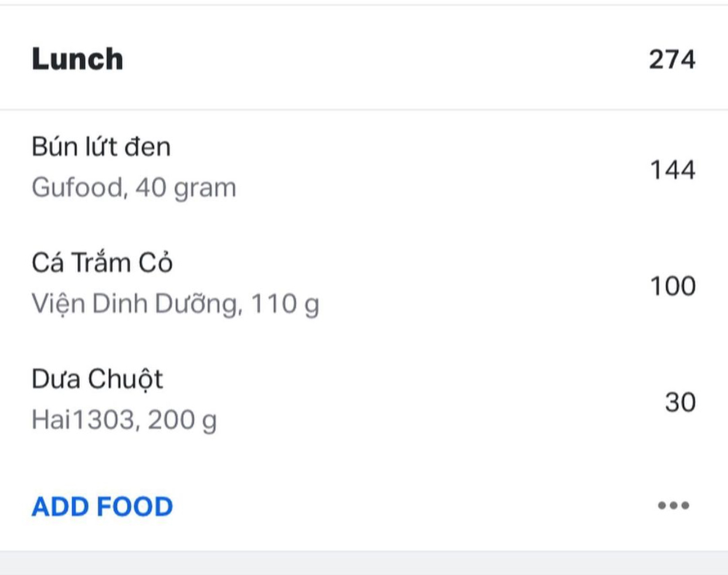Tap the 200 g serving size
The width and height of the screenshot is (728, 575).
click(x=182, y=420)
